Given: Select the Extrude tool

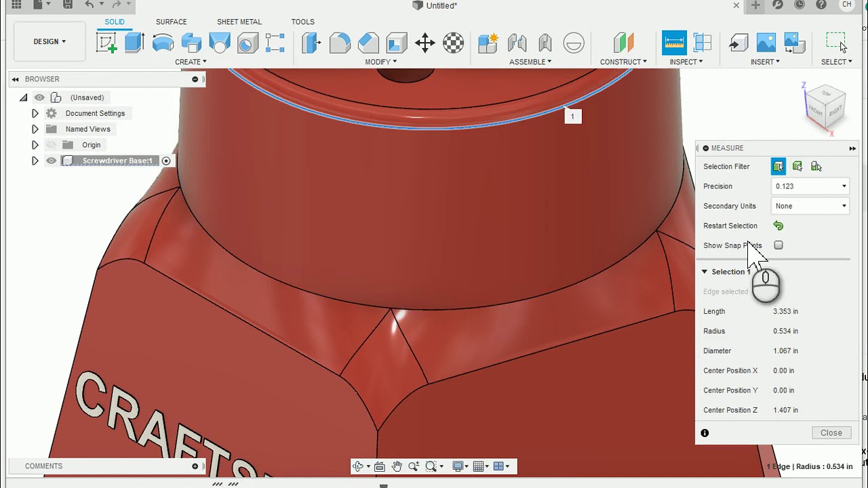Looking at the screenshot, I should point(134,43).
